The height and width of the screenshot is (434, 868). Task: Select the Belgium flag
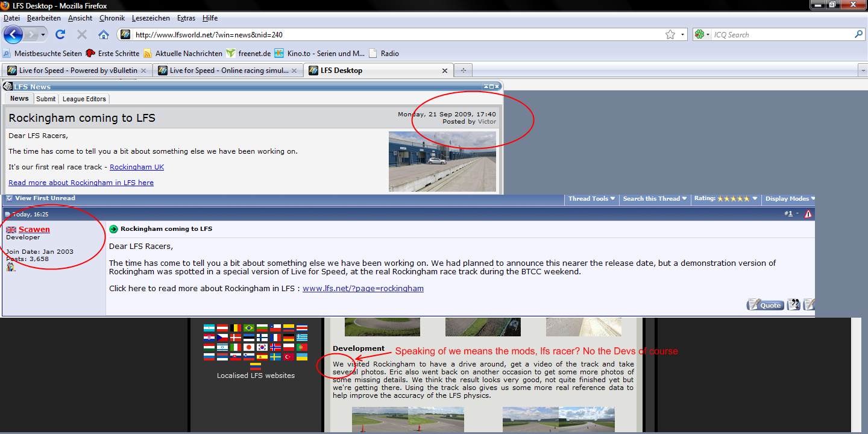(236, 329)
